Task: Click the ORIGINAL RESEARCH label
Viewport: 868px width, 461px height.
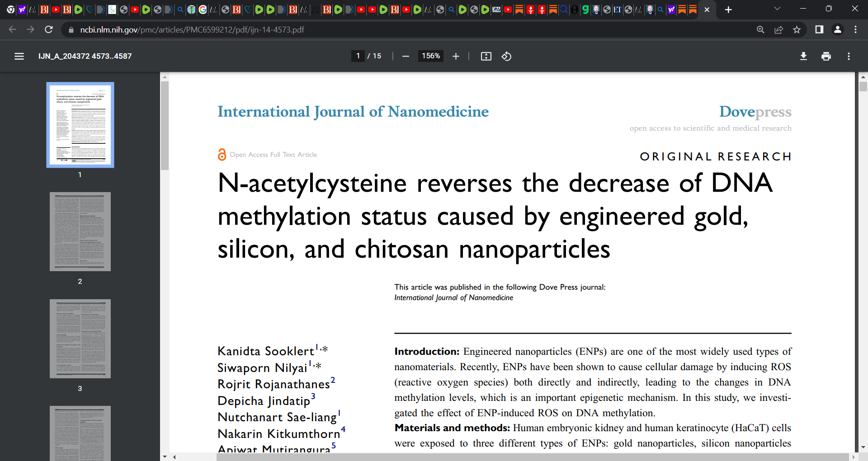Action: pos(716,156)
